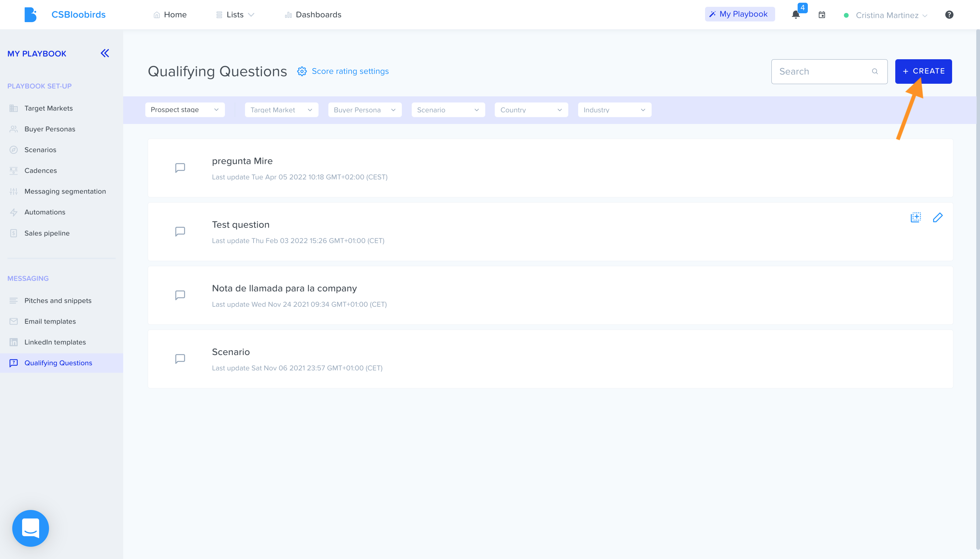The image size is (980, 559).
Task: Click the page vertical scrollbar
Action: (x=977, y=290)
